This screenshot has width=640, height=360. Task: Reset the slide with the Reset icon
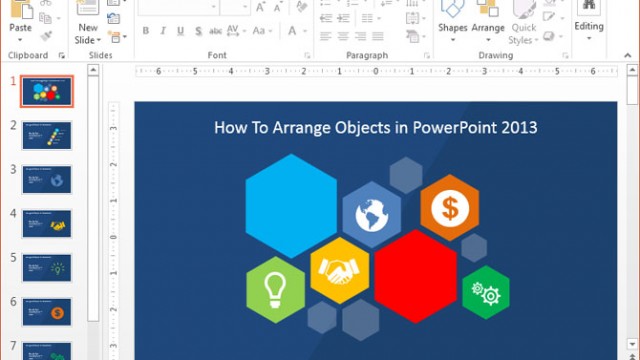click(x=113, y=18)
